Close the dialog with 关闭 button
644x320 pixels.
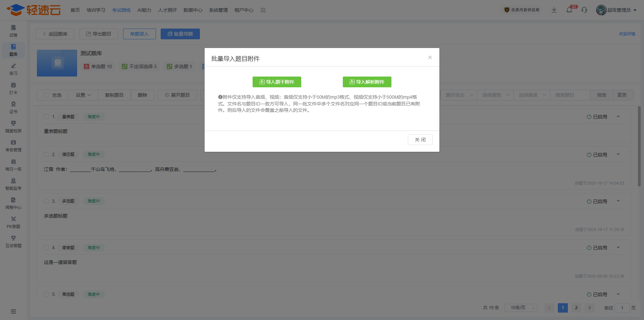(x=420, y=140)
